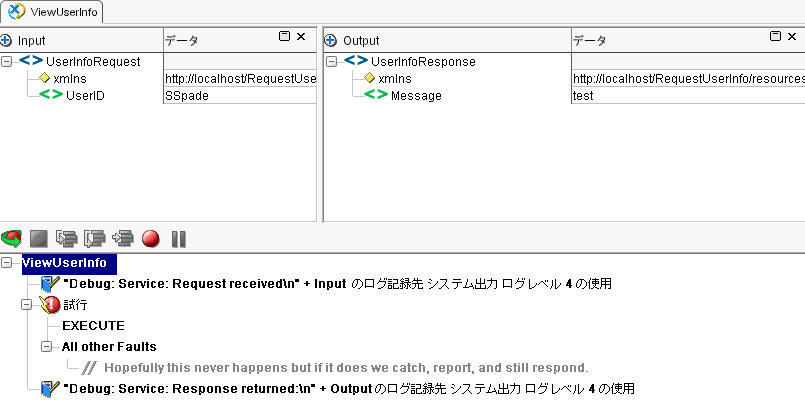Click the green run/execute toolbar button
The height and width of the screenshot is (403, 805).
[x=11, y=239]
